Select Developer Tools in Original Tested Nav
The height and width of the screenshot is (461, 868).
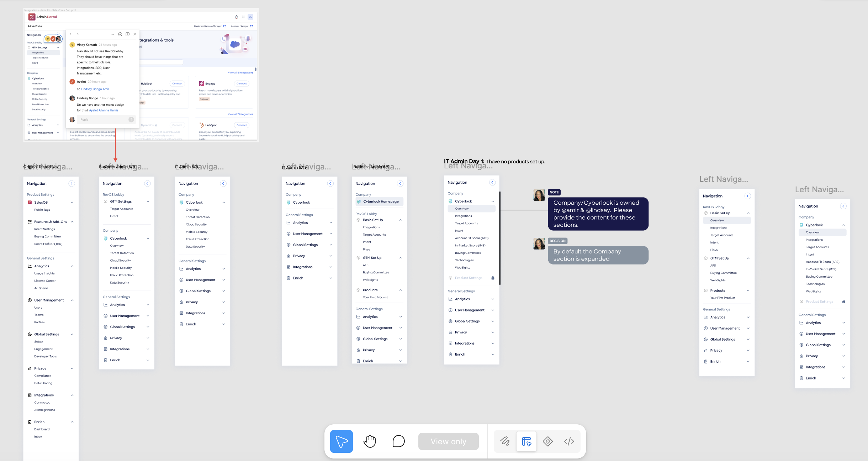pos(45,357)
